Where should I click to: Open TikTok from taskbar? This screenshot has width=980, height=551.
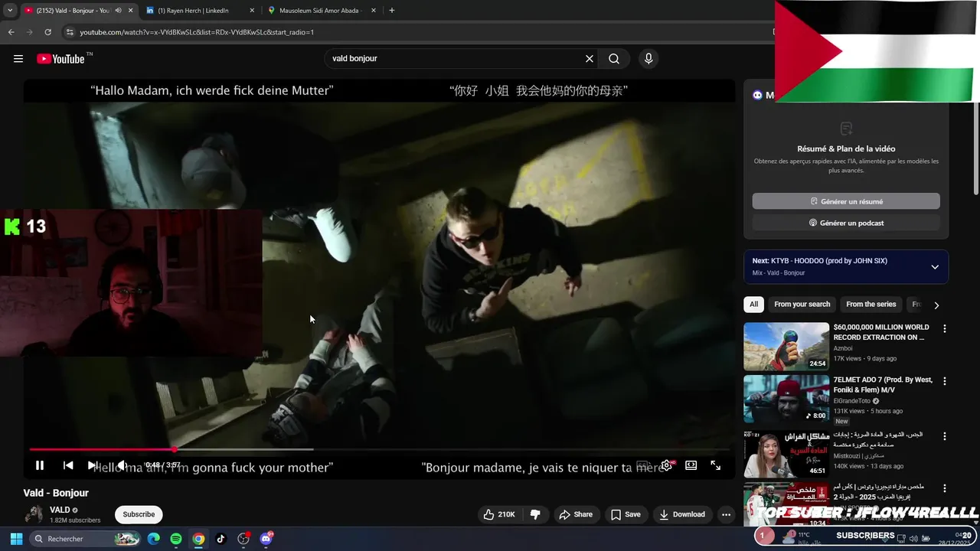tap(220, 539)
